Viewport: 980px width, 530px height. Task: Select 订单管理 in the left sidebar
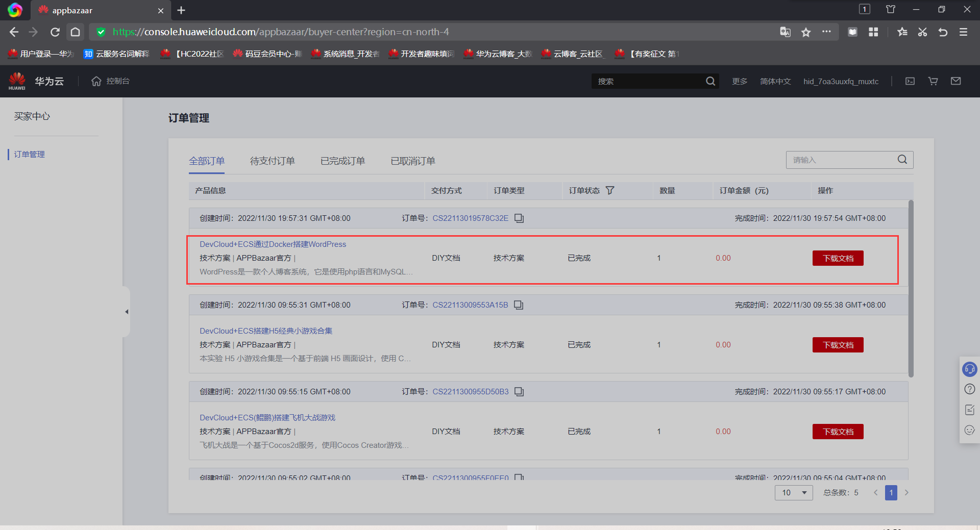click(x=30, y=154)
